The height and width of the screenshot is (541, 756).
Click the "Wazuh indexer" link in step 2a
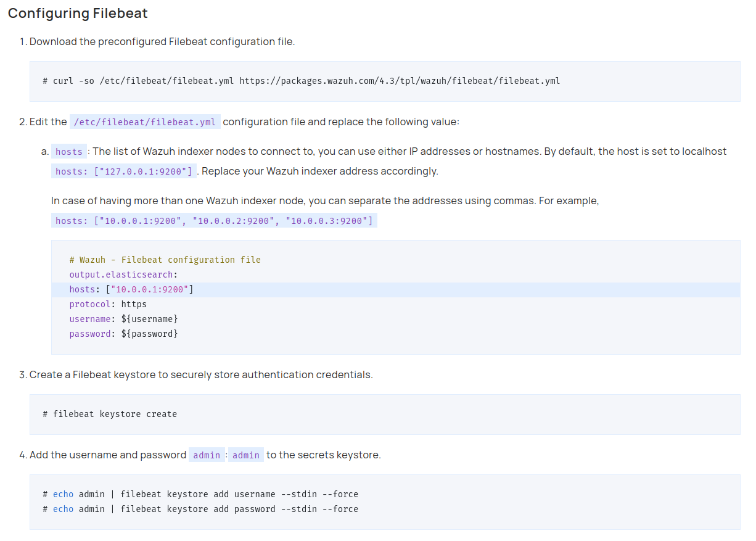tap(175, 151)
